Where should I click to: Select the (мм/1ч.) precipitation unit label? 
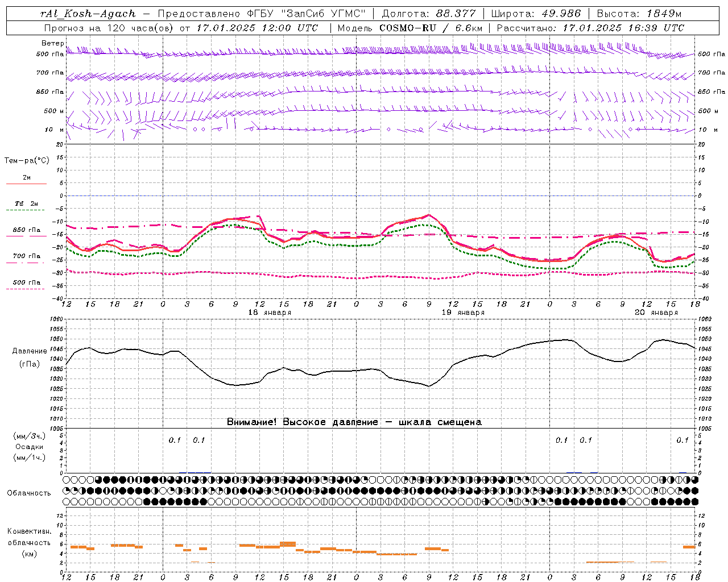[30, 458]
